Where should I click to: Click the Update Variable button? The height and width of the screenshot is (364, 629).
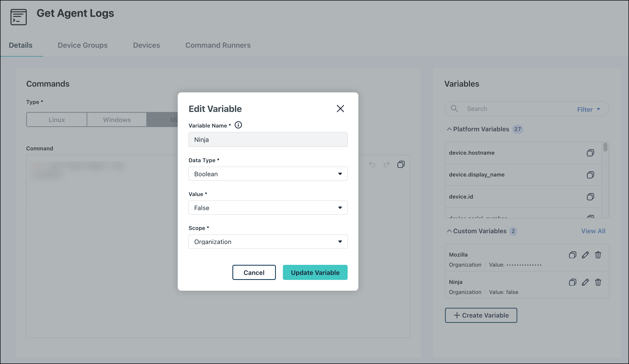pos(315,273)
